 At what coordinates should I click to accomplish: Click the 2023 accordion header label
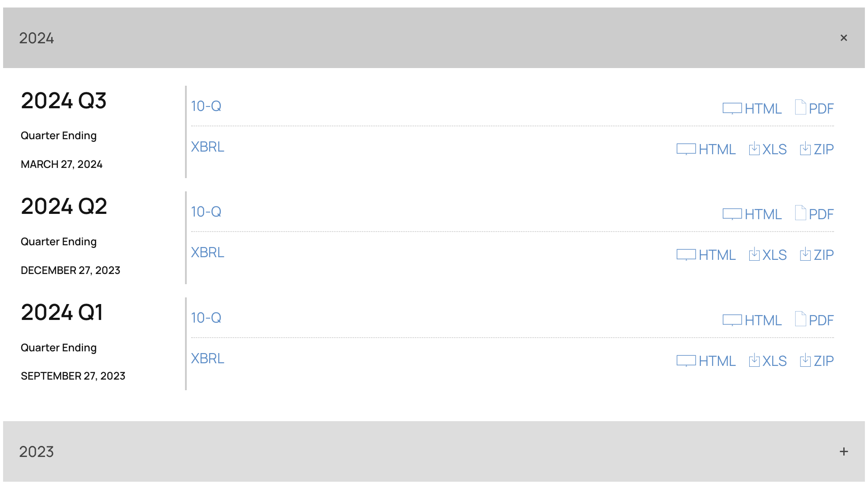pos(37,452)
